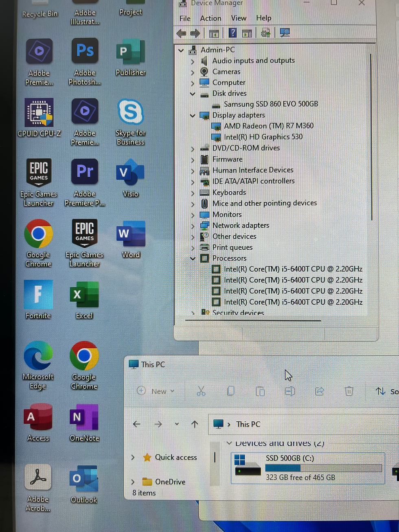Screen dimensions: 399x532
Task: Click Scan for hardware changes monitor icon
Action: pyautogui.click(x=285, y=33)
